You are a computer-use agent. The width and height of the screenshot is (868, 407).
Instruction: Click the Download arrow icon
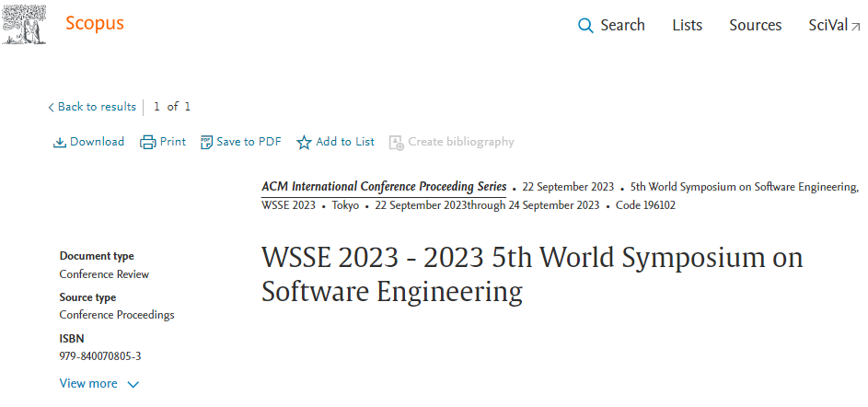pyautogui.click(x=60, y=142)
